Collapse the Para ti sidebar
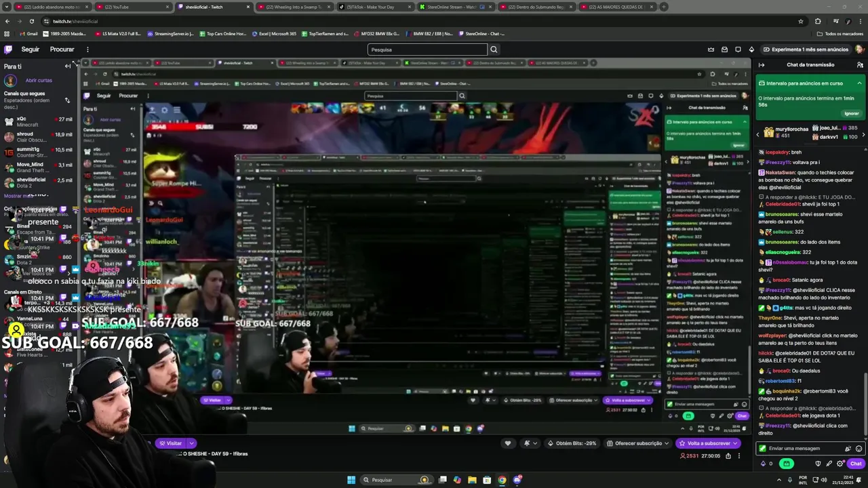Viewport: 868px width, 488px height. pyautogui.click(x=68, y=66)
